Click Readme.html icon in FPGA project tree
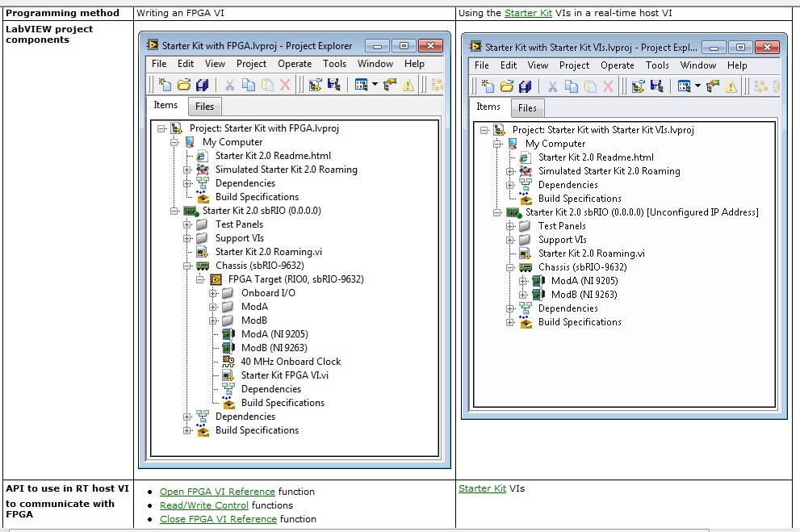Viewport: 800px width, 532px height. (202, 156)
